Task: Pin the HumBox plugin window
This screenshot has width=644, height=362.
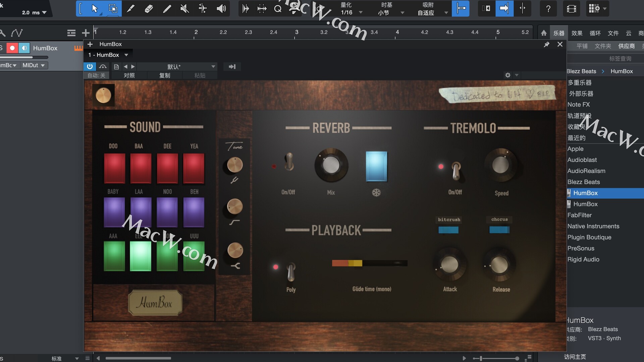Action: tap(546, 44)
